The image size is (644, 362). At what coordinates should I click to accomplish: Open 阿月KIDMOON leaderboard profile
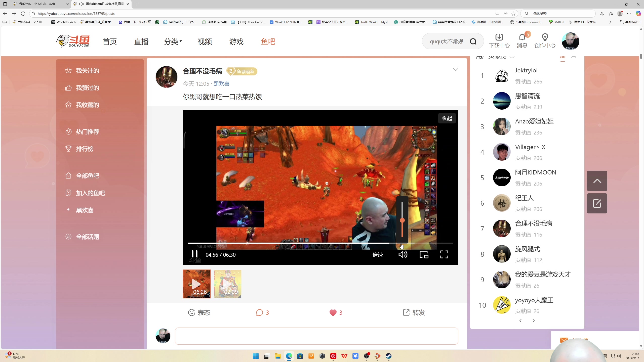536,172
